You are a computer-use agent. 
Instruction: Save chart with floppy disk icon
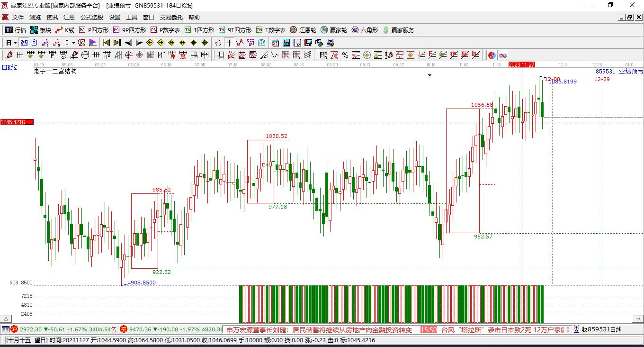(x=308, y=43)
